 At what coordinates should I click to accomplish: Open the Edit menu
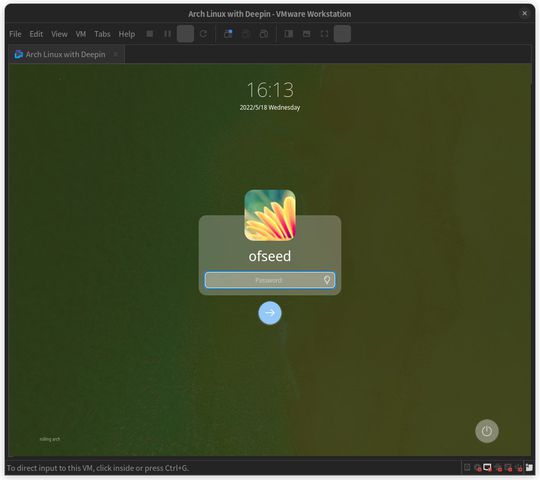(36, 34)
